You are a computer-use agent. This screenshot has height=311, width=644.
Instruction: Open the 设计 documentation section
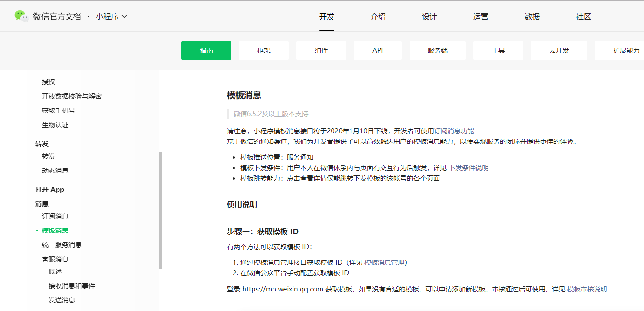(429, 16)
